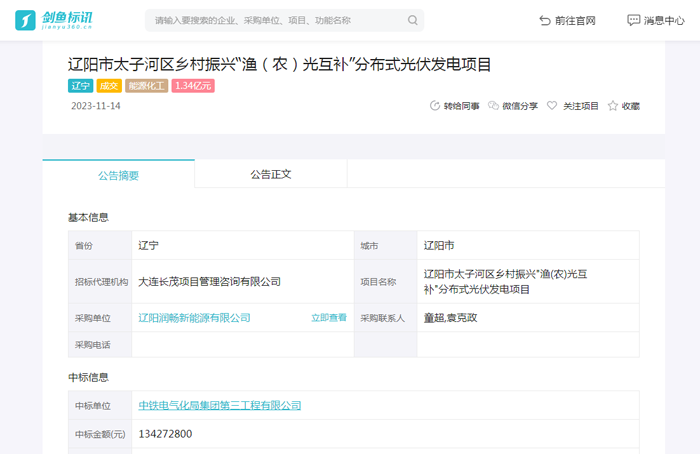Click the bid amount 134272800
The height and width of the screenshot is (454, 700).
pos(165,434)
